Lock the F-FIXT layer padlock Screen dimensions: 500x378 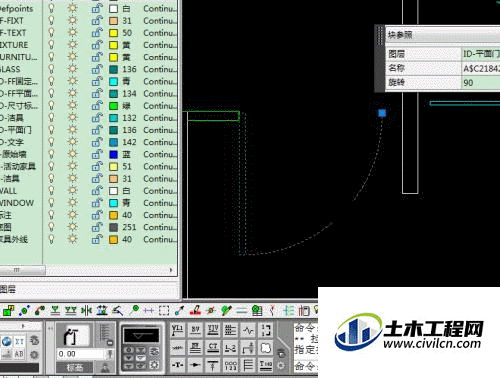pos(97,21)
